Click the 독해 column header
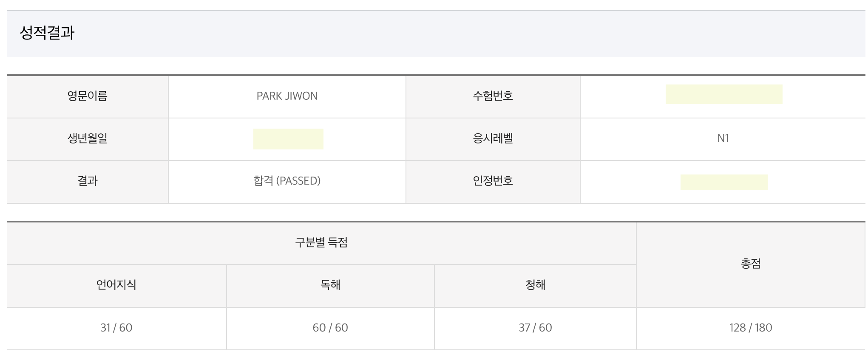 click(x=330, y=285)
